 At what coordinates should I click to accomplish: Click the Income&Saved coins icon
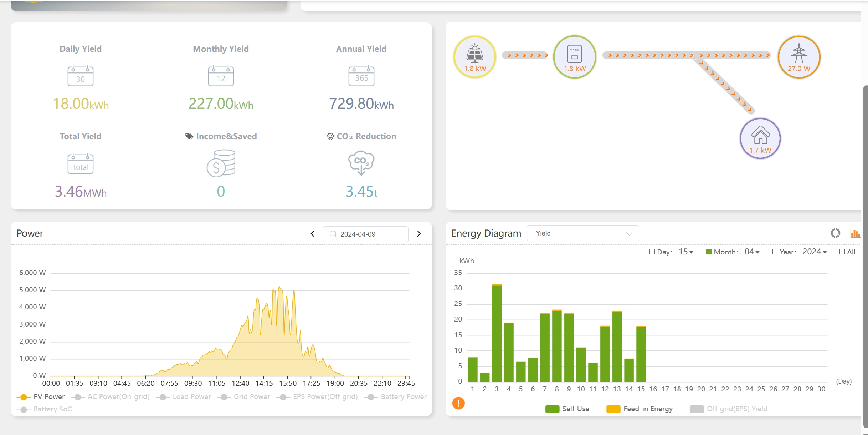click(x=221, y=163)
